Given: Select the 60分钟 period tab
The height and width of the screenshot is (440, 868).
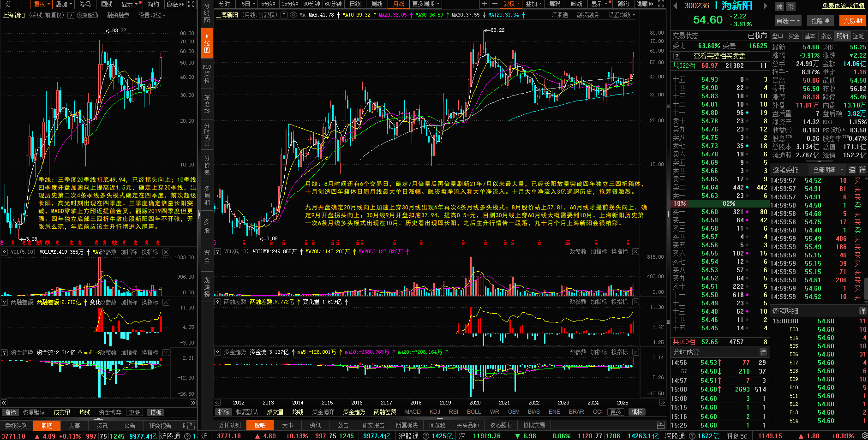Looking at the screenshot, I should click(333, 4).
